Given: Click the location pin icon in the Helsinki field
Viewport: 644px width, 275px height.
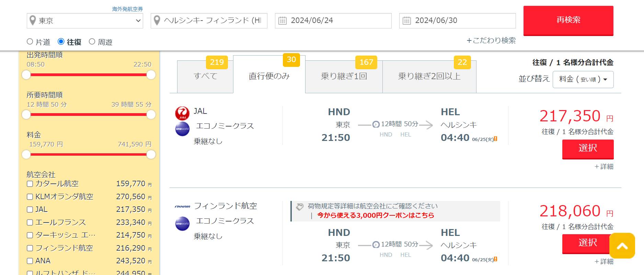Looking at the screenshot, I should (x=157, y=21).
